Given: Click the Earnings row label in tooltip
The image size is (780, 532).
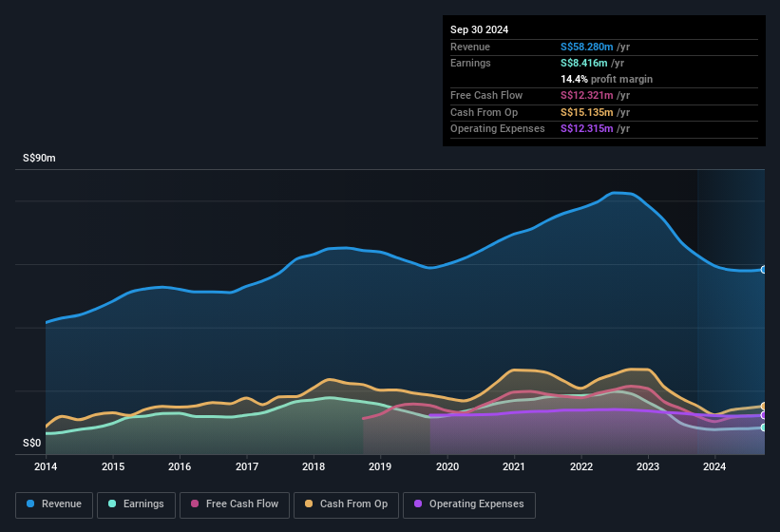Looking at the screenshot, I should click(x=470, y=63).
